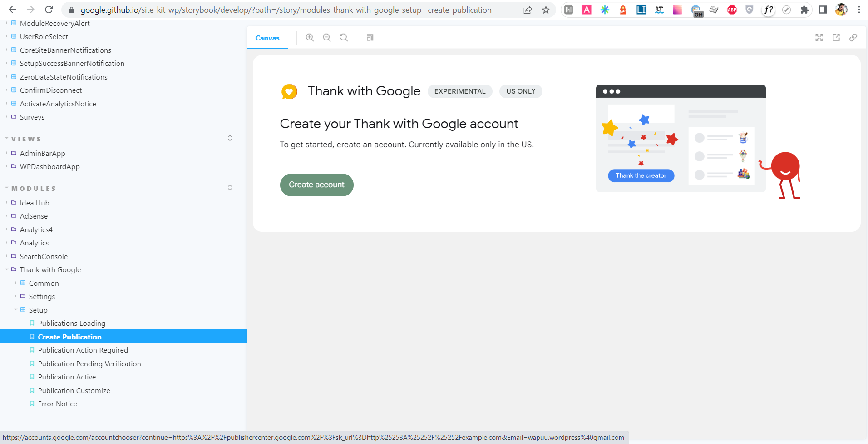This screenshot has width=868, height=444.
Task: Reset canvas zoom level
Action: (344, 38)
